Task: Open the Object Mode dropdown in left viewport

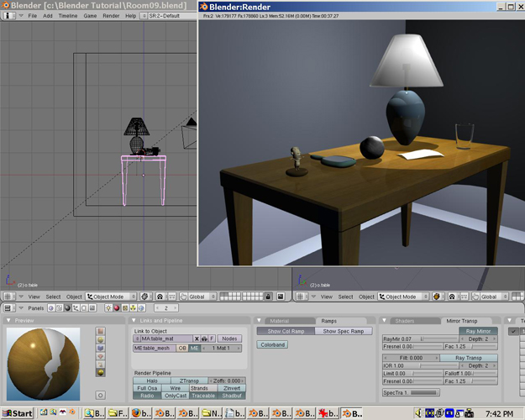Action: pos(111,297)
